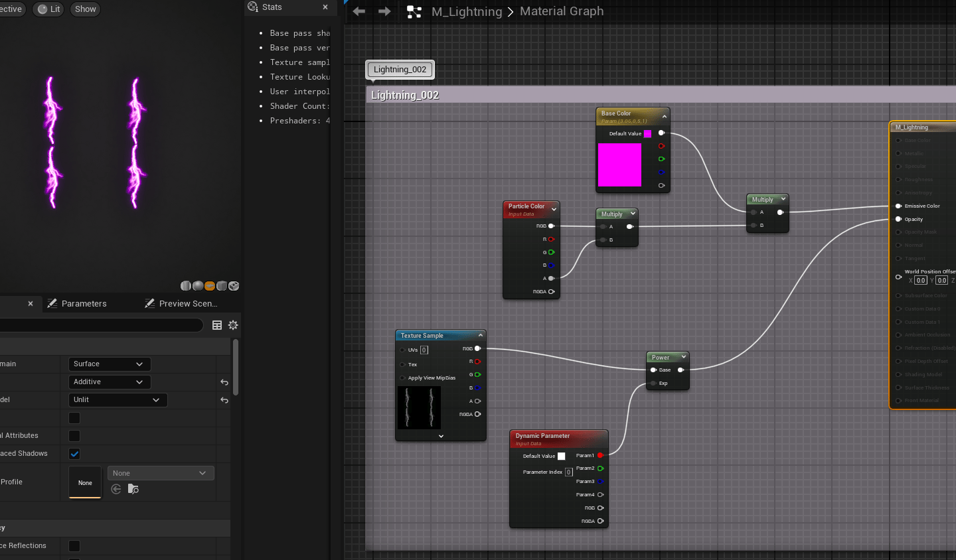The width and height of the screenshot is (956, 560).
Task: Reset the Additive blend mode to default
Action: 224,382
